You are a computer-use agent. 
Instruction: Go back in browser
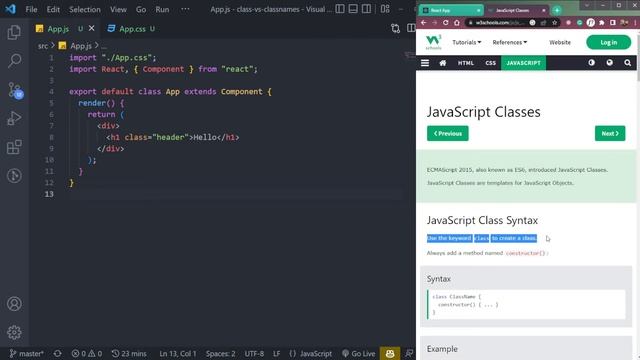point(424,23)
